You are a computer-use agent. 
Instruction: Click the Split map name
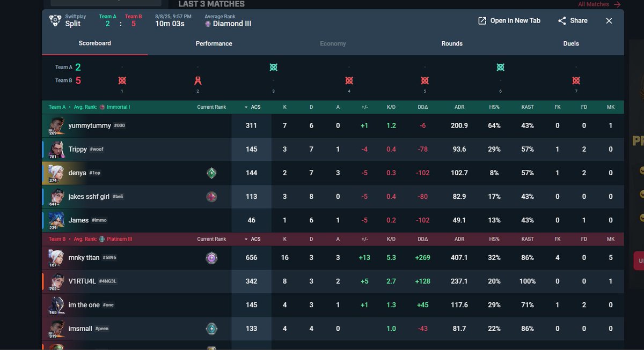coord(73,24)
